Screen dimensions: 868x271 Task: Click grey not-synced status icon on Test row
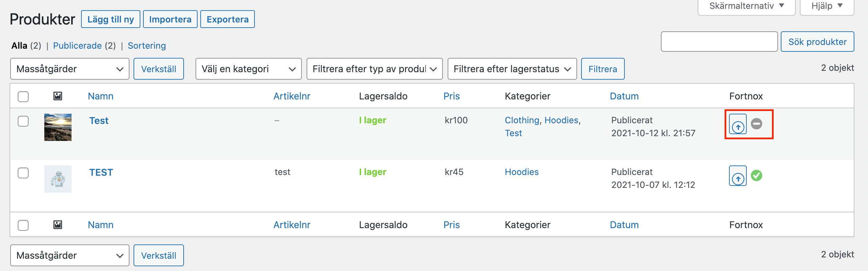click(x=757, y=124)
